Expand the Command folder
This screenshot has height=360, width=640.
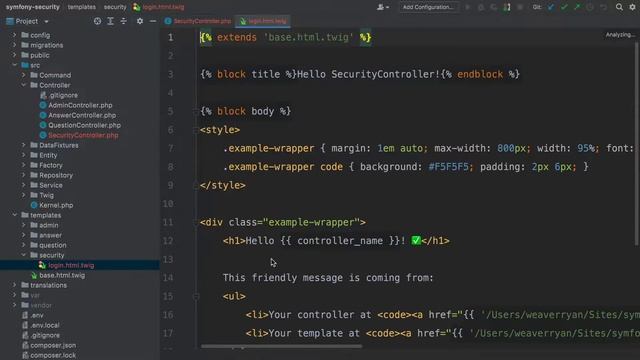pos(23,75)
